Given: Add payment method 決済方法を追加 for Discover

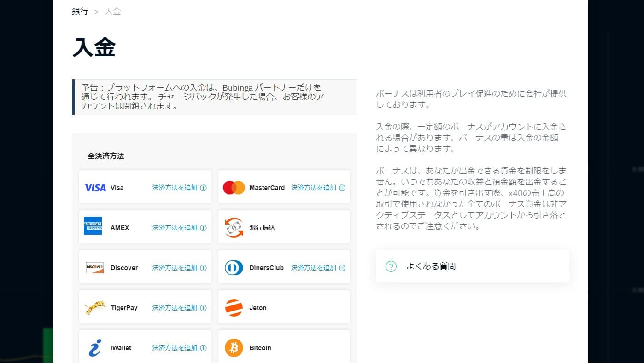Looking at the screenshot, I should pyautogui.click(x=179, y=268).
